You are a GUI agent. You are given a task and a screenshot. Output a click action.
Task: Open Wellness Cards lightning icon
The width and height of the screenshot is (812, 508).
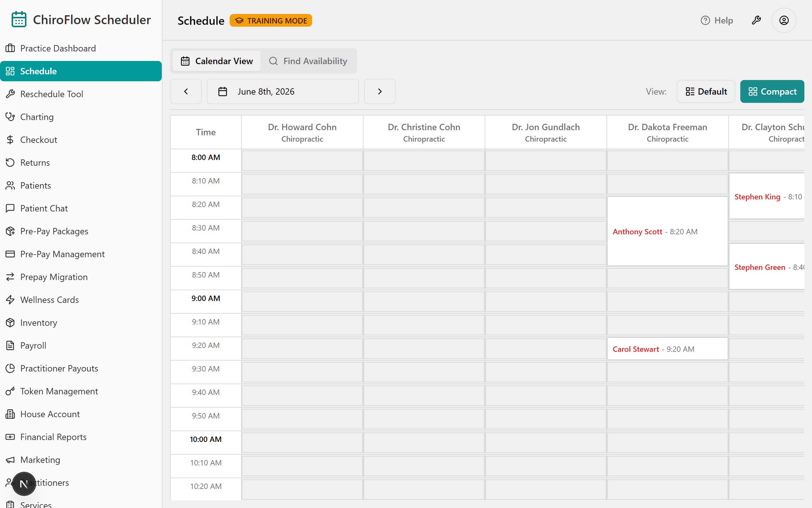[x=10, y=300]
